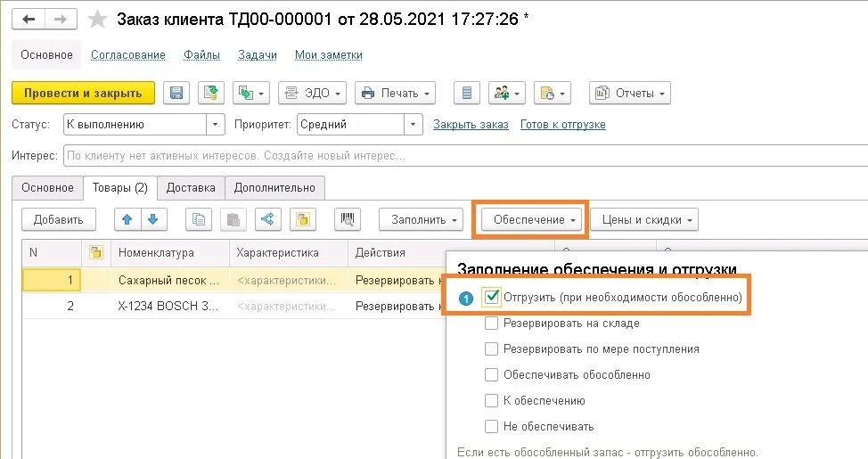Open the create-based-on icon menu
Image resolution: width=868 pixels, height=459 pixels.
coord(251,93)
